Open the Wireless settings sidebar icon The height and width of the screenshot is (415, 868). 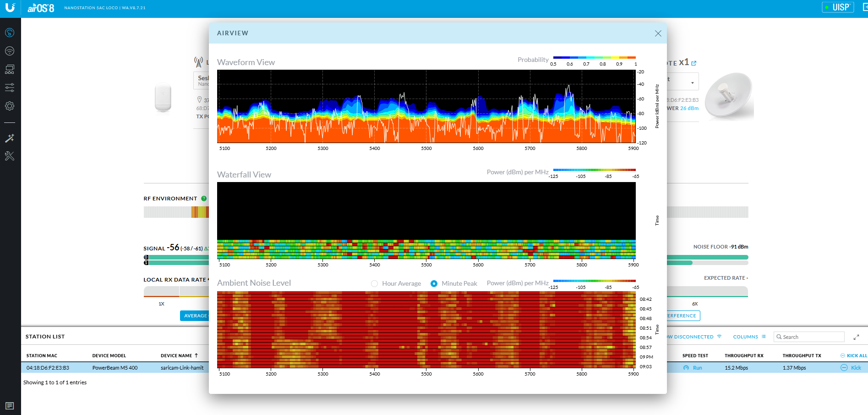click(10, 51)
